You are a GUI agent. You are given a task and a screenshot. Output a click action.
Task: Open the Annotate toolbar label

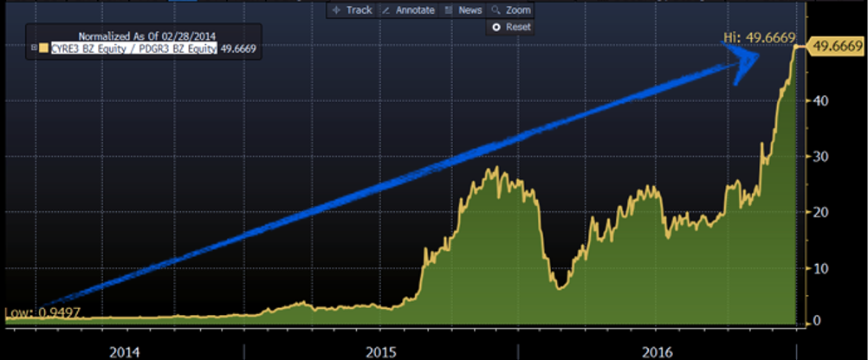tap(416, 10)
